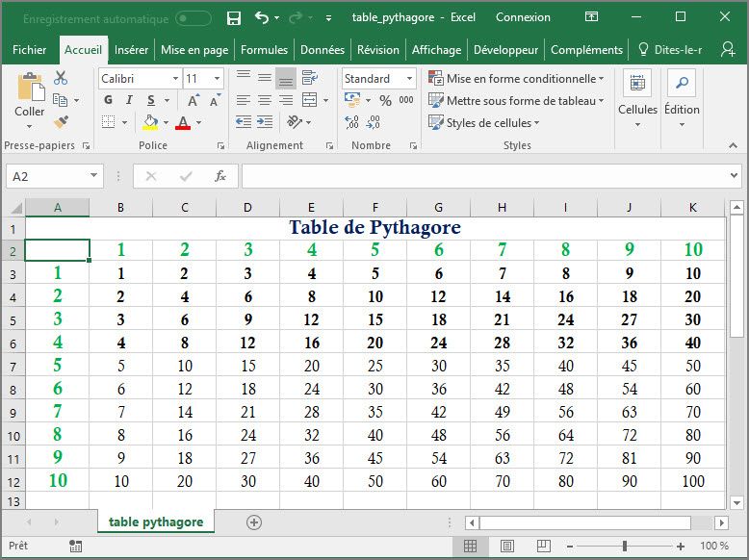This screenshot has width=749, height=560.
Task: Open font size 11 dropdown
Action: [x=217, y=78]
